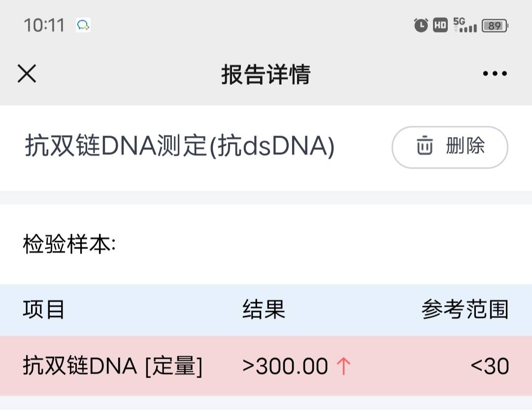Tap the clock showing 10:11

(44, 25)
